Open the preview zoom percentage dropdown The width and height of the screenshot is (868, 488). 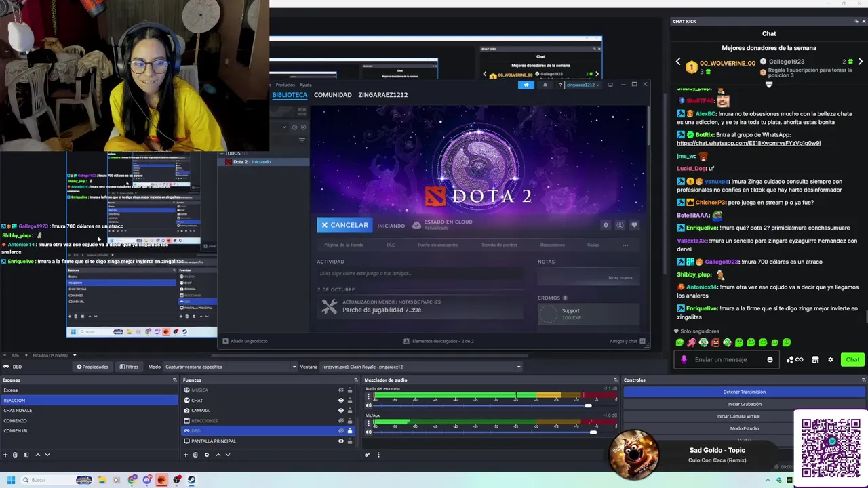(74, 355)
